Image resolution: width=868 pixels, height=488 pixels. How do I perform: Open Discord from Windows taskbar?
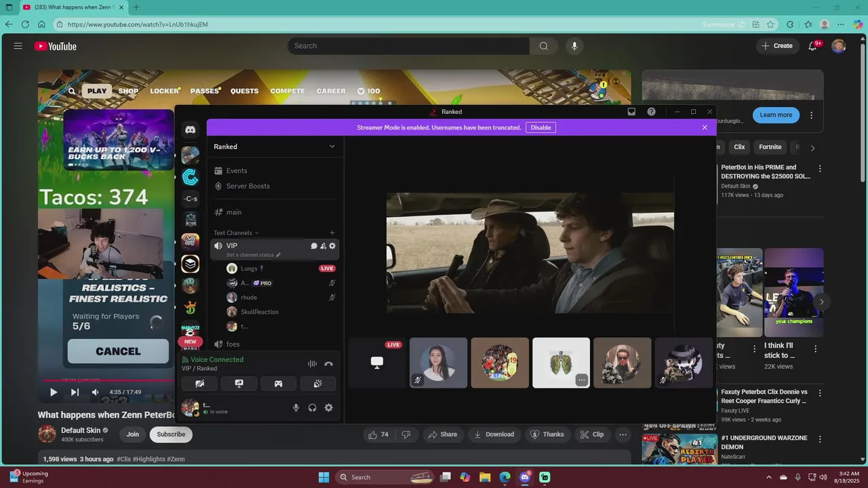tap(525, 477)
